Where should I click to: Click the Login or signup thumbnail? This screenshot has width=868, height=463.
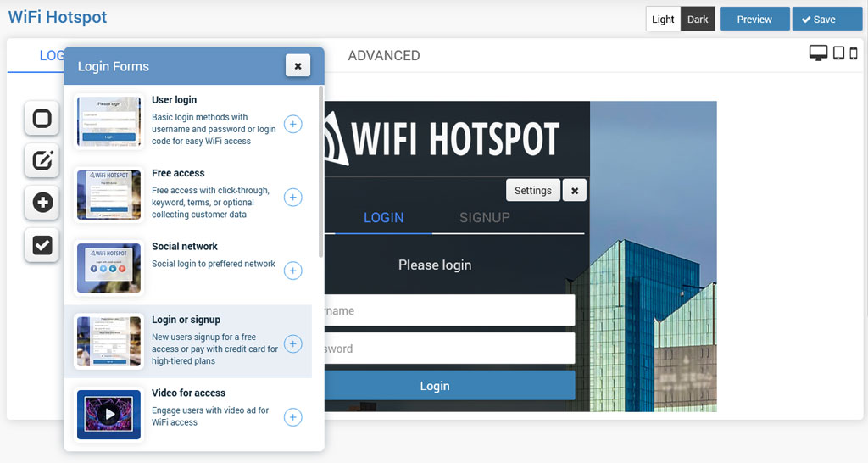pos(108,342)
